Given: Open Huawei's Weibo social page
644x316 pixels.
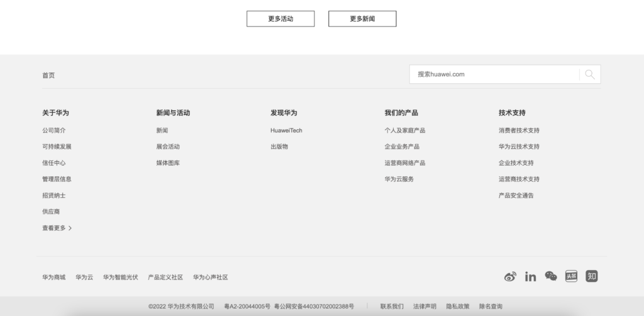Looking at the screenshot, I should click(510, 276).
